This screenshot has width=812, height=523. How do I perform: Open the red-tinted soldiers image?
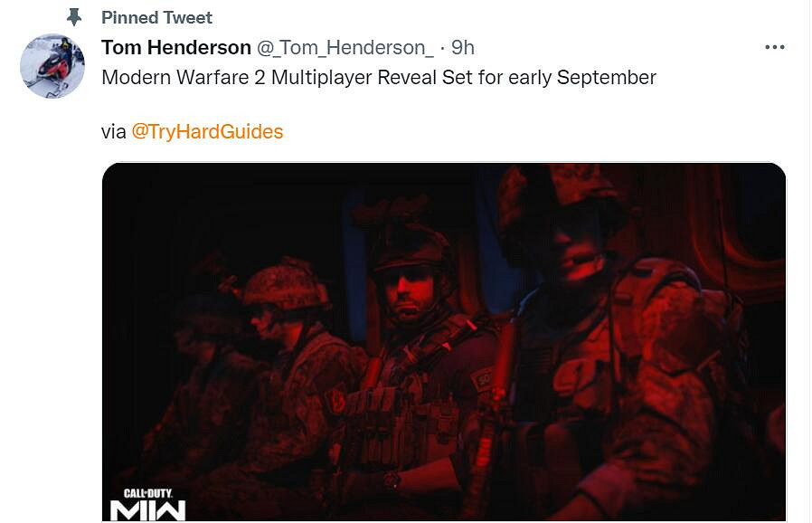(x=444, y=342)
